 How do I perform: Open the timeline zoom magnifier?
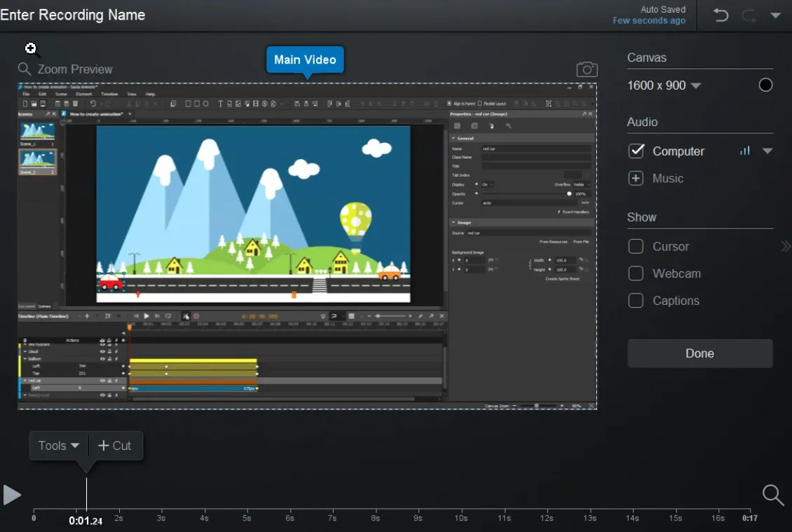[x=773, y=495]
